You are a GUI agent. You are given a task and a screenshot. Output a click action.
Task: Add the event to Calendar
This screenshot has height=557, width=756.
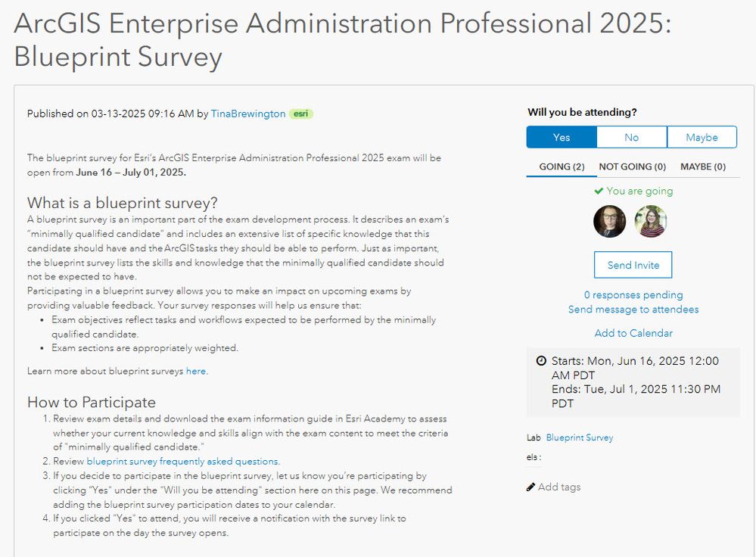tap(633, 333)
